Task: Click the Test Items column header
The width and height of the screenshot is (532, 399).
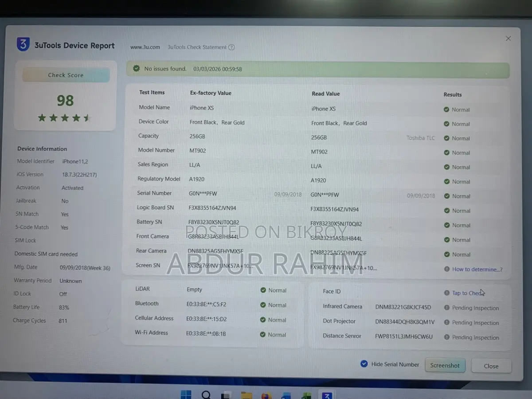Action: pos(152,92)
